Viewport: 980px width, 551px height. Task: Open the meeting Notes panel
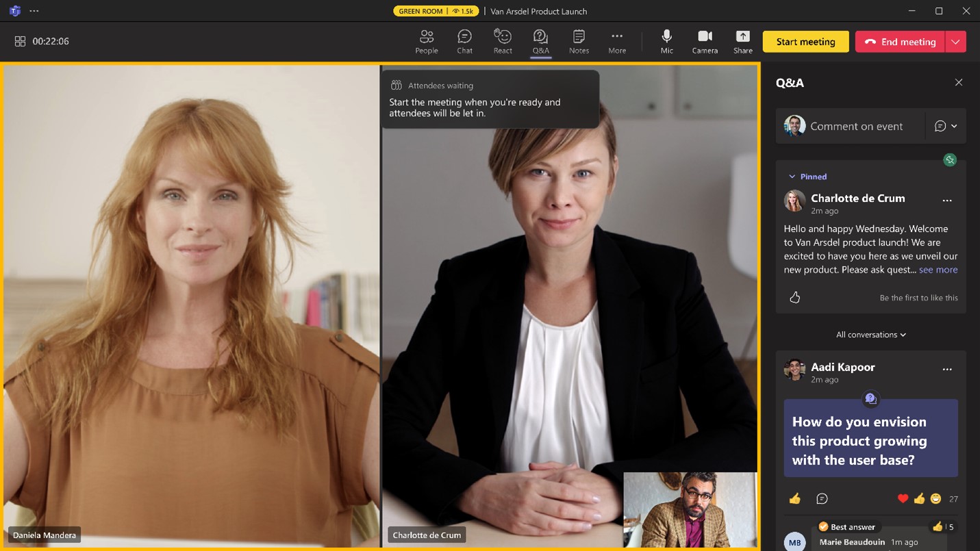579,41
